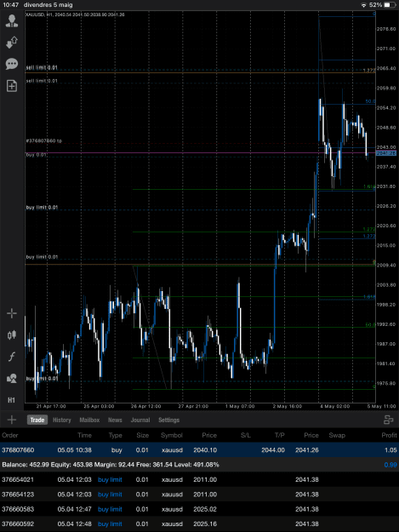Open the candlestick chart type icon

click(x=12, y=335)
